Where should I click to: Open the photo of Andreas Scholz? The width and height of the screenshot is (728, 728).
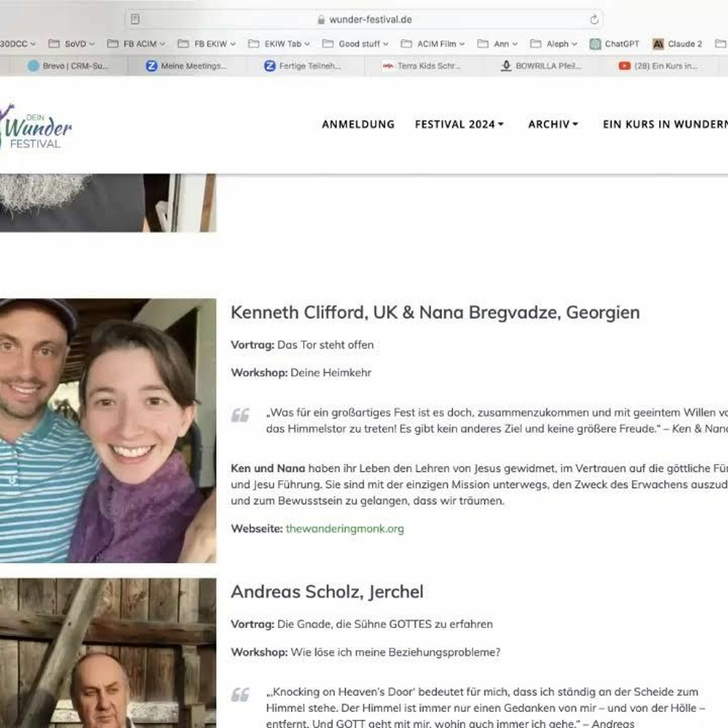(108, 653)
